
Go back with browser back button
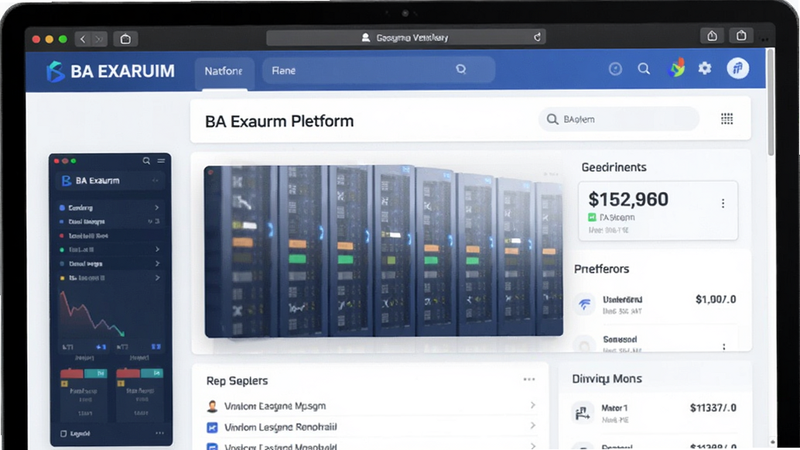(83, 39)
